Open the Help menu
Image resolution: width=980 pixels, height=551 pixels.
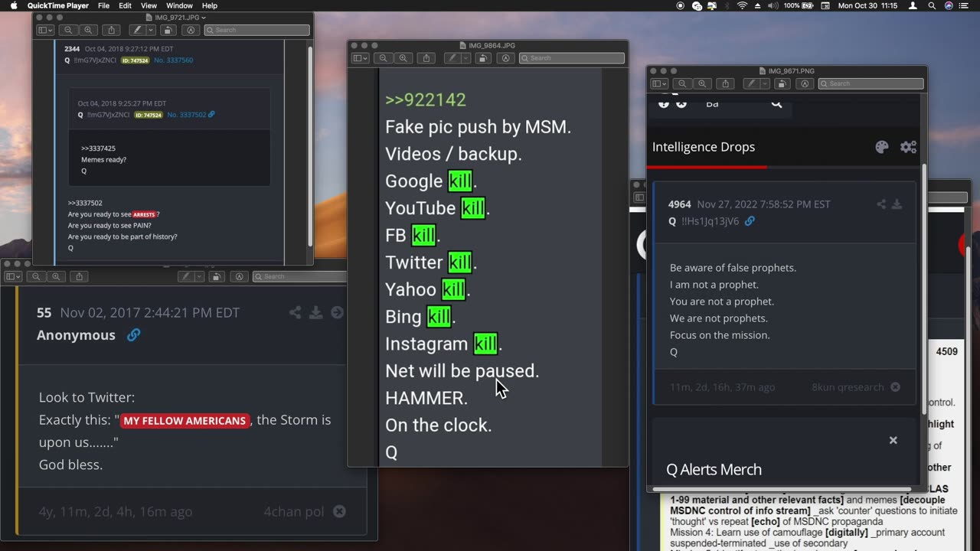[x=209, y=5]
